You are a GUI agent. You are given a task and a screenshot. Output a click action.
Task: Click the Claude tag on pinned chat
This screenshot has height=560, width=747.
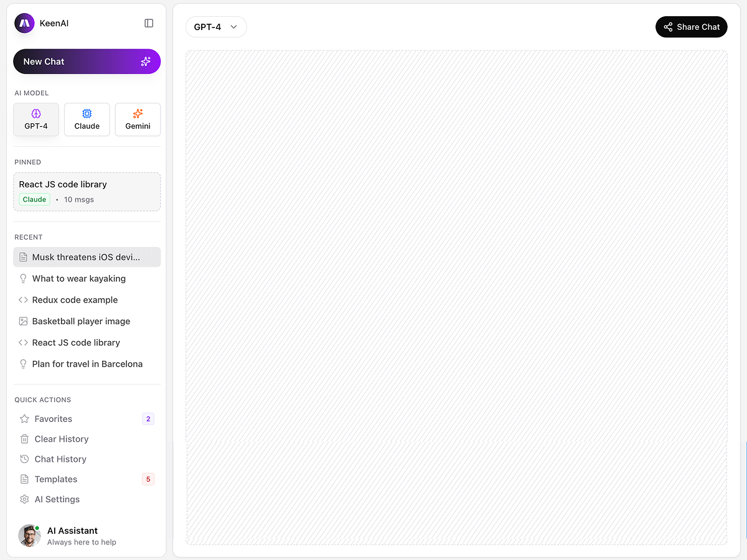[34, 200]
